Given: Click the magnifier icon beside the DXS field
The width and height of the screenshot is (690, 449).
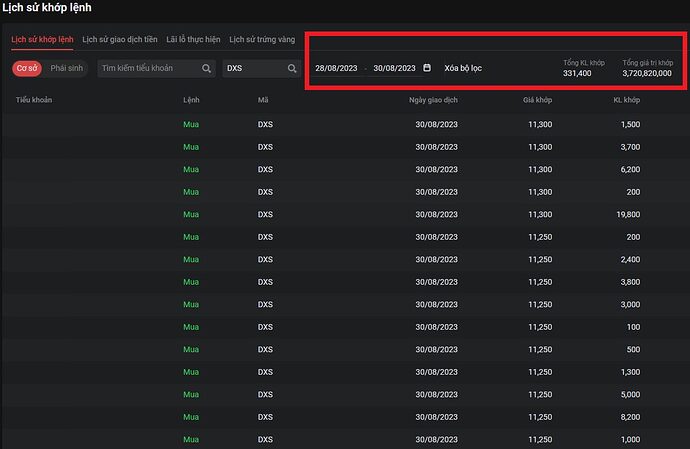Looking at the screenshot, I should (293, 68).
